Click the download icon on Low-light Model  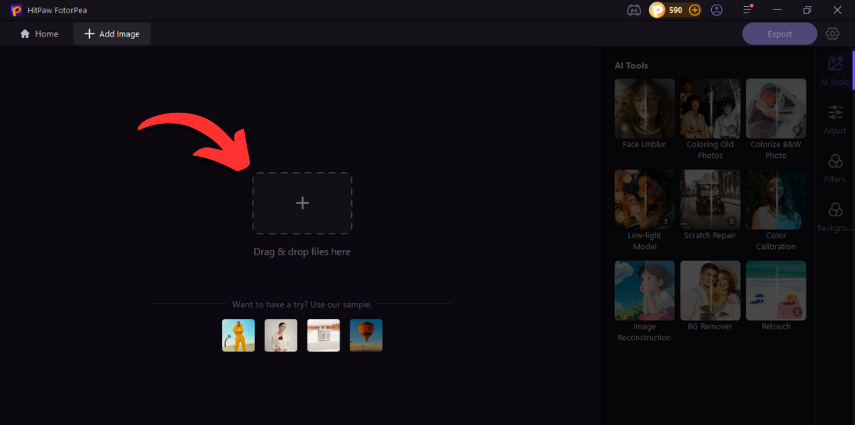[x=666, y=221]
